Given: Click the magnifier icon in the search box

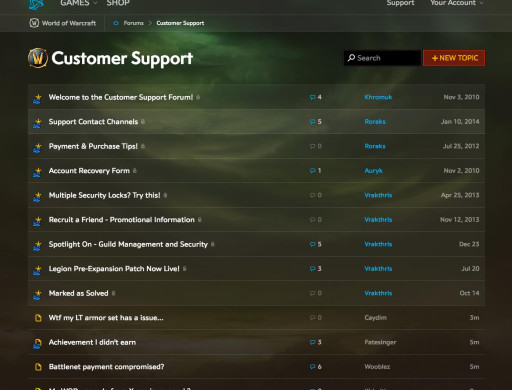Looking at the screenshot, I should click(x=351, y=58).
